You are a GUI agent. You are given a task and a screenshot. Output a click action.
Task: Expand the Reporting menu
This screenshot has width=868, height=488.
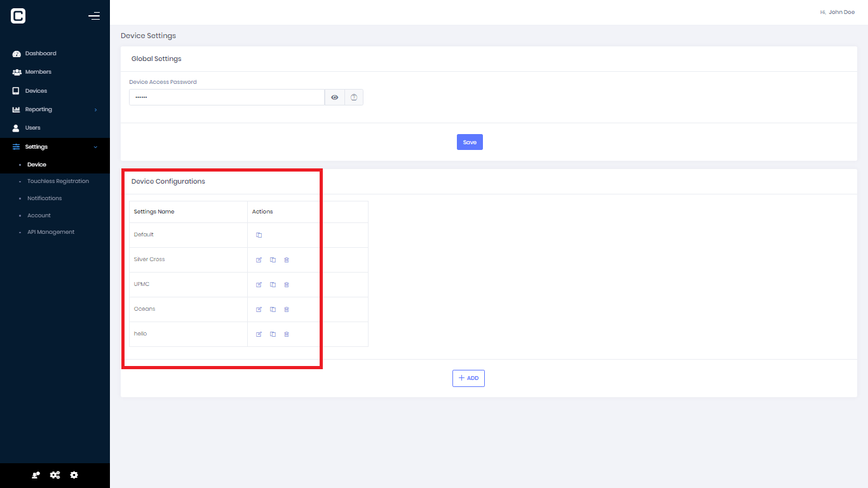38,109
